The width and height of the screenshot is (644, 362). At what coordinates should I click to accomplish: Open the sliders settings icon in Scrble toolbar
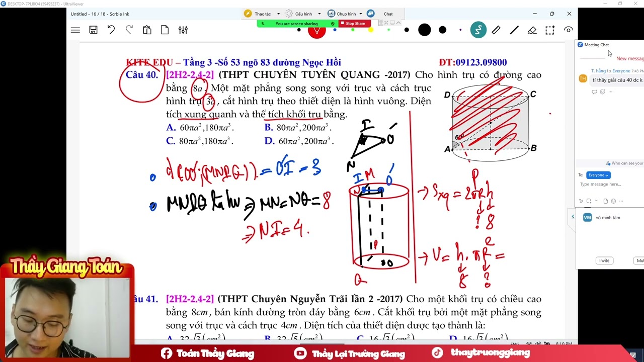183,30
